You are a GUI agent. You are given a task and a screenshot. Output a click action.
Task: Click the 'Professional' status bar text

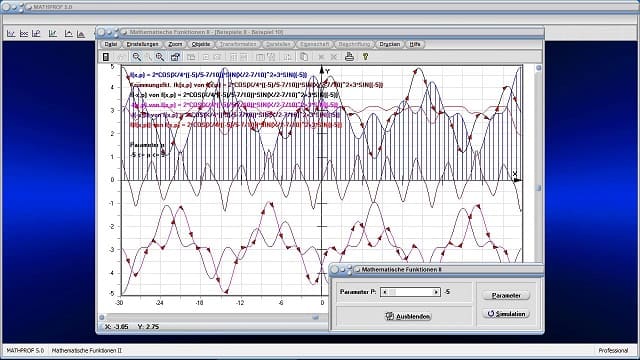[613, 350]
